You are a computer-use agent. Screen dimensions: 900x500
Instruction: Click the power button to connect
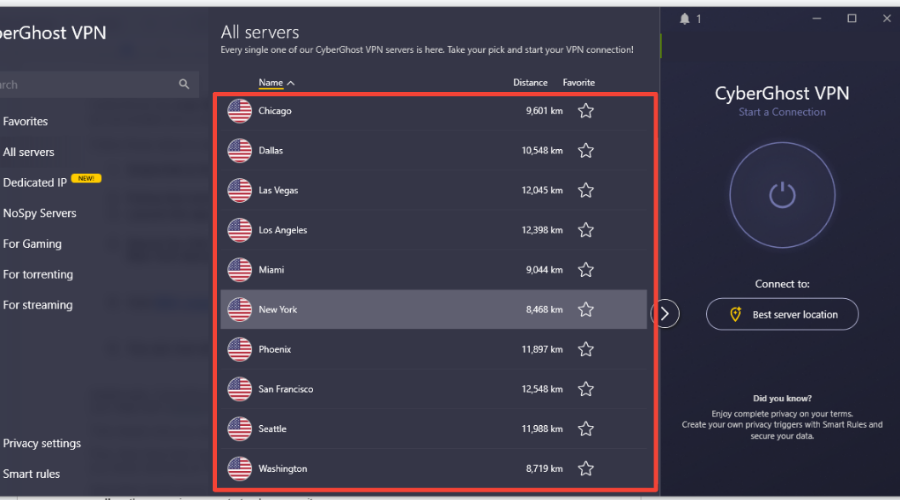tap(782, 195)
